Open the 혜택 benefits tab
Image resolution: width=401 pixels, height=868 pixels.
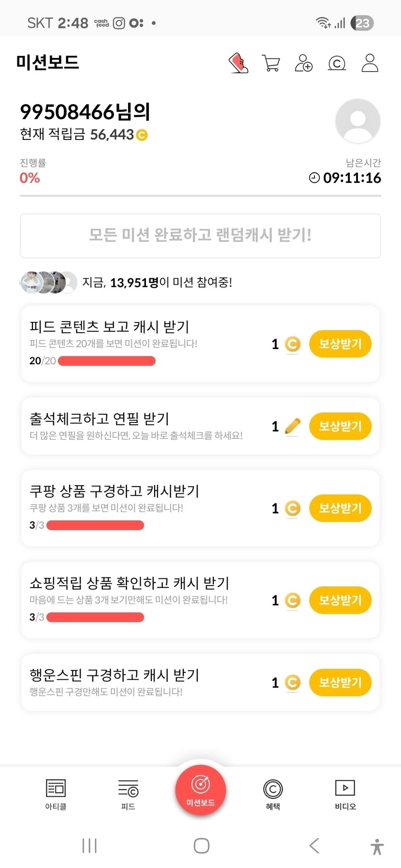[x=273, y=794]
